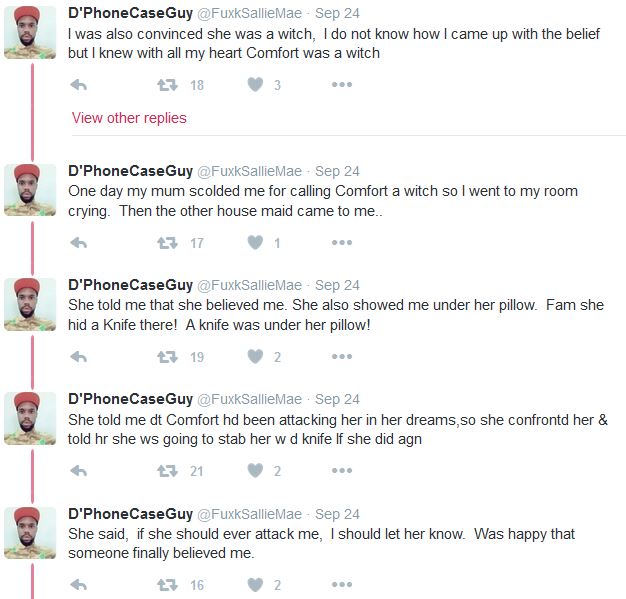The image size is (626, 599).
Task: Click the View other replies link
Action: 129,118
